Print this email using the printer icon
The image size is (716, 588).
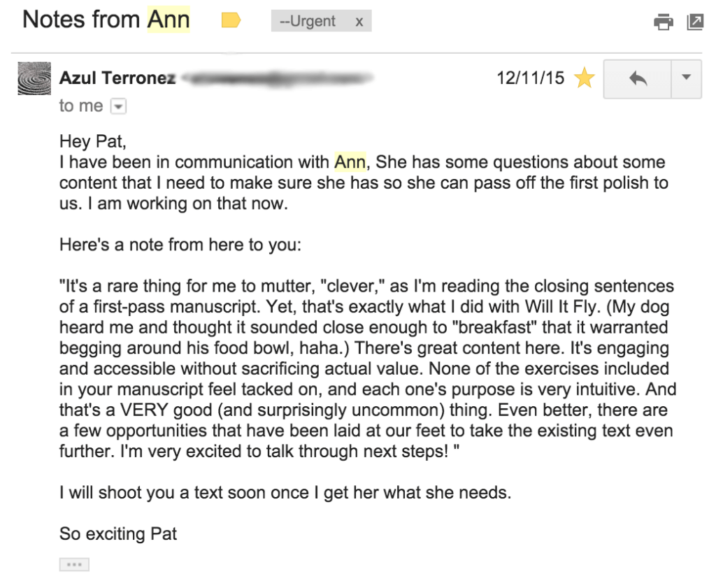(663, 22)
